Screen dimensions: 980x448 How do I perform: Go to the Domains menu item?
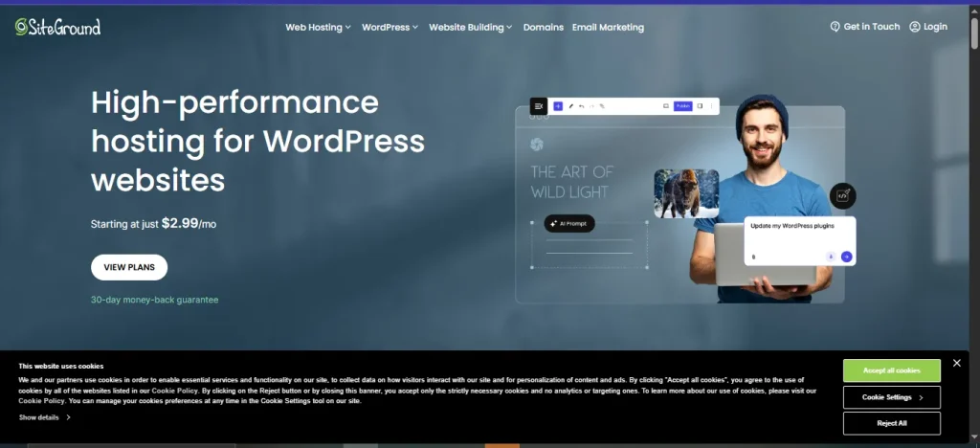tap(544, 28)
